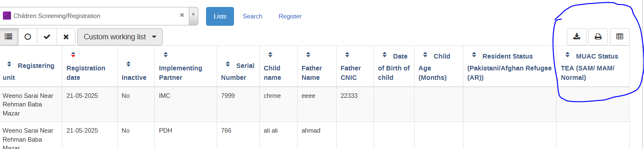Switch to the Lists tab

click(x=220, y=16)
